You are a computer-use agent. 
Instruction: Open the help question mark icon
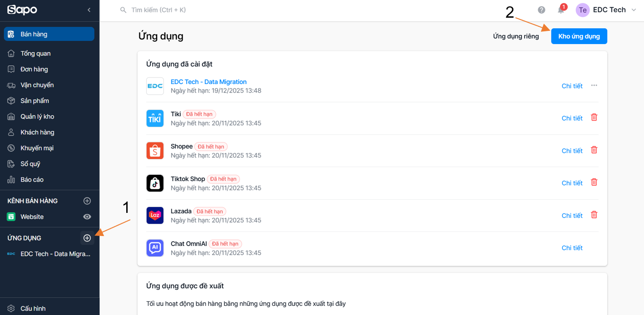[x=541, y=10]
